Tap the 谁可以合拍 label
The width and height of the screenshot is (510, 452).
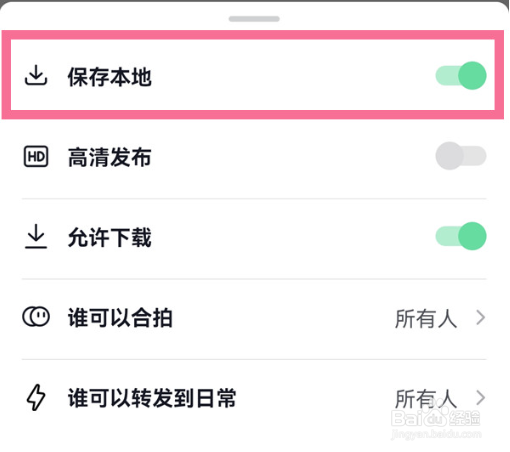(x=120, y=318)
